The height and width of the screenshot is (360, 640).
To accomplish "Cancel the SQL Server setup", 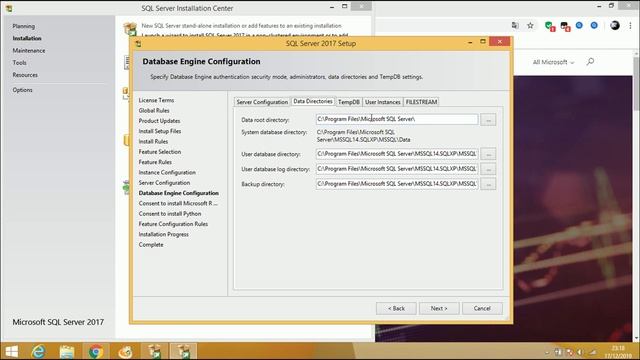I will tap(482, 309).
